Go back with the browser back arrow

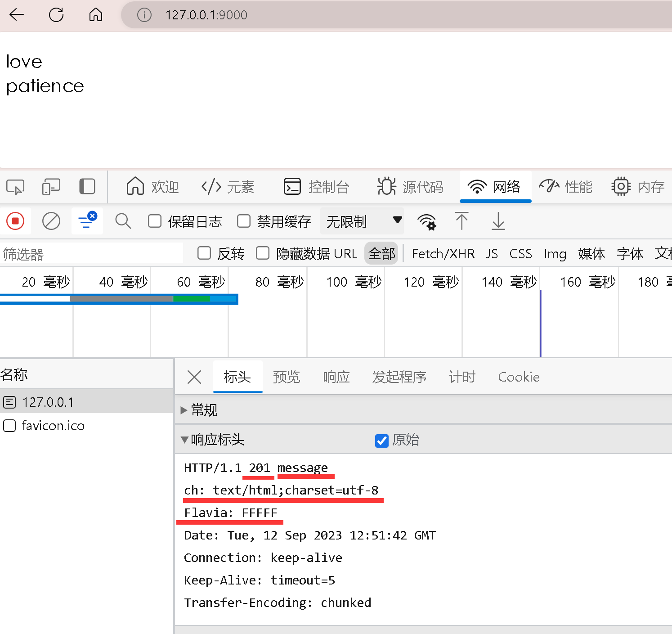tap(17, 15)
